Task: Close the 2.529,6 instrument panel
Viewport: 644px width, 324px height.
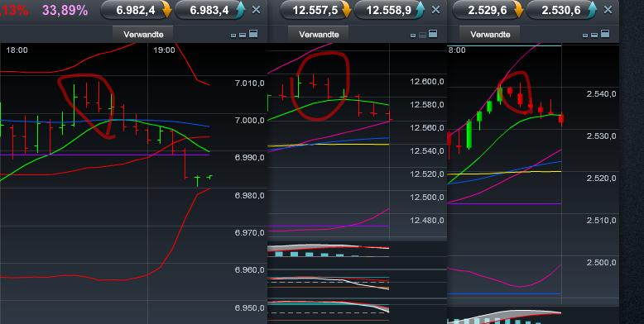Action: point(608,10)
